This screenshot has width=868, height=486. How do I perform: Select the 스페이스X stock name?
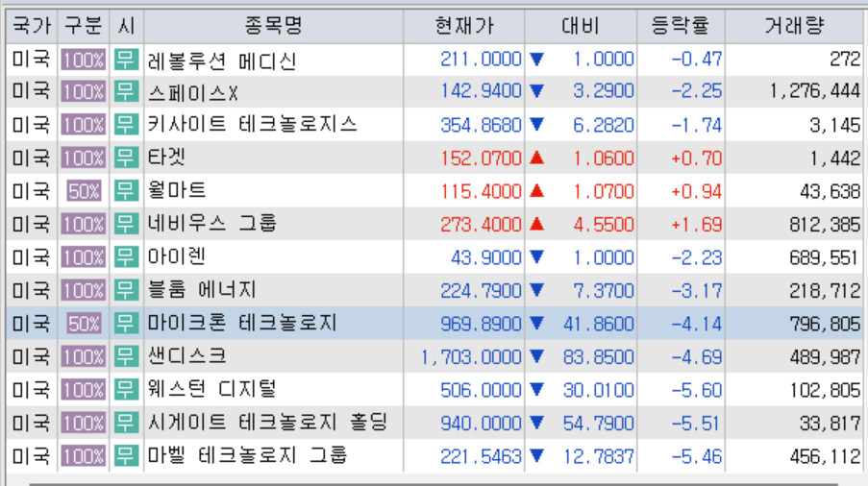[192, 92]
